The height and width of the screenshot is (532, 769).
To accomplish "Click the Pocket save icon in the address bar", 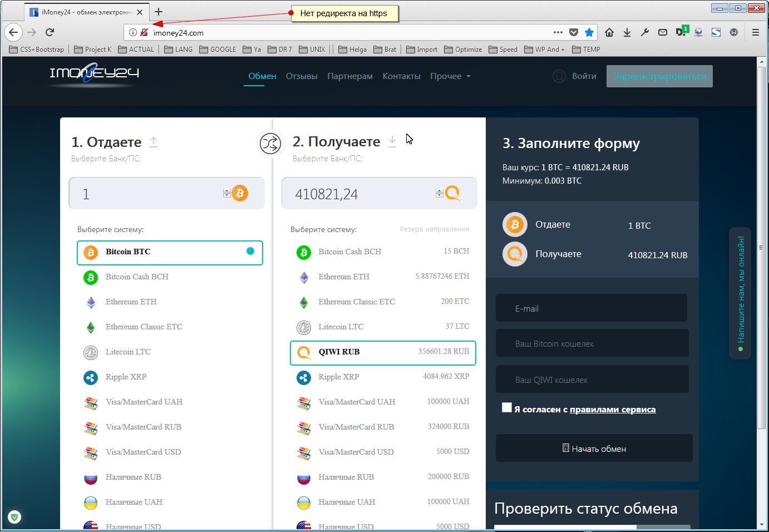I will tap(574, 32).
